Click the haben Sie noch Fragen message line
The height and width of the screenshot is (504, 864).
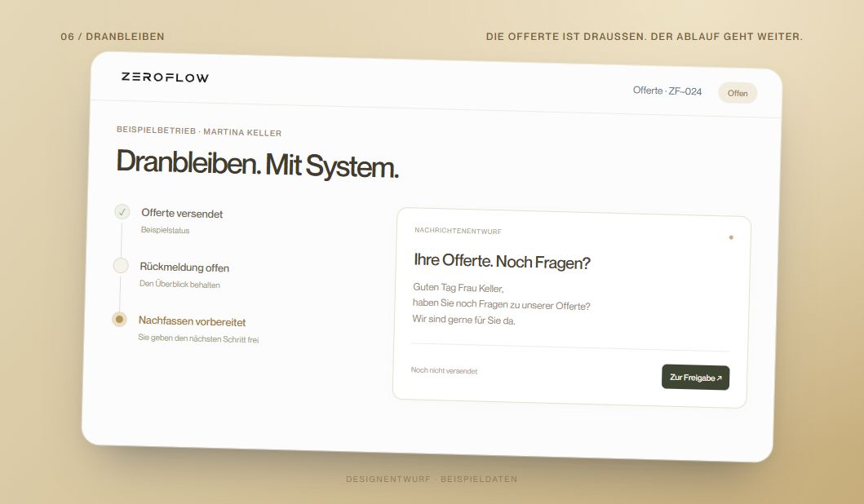[x=502, y=304]
